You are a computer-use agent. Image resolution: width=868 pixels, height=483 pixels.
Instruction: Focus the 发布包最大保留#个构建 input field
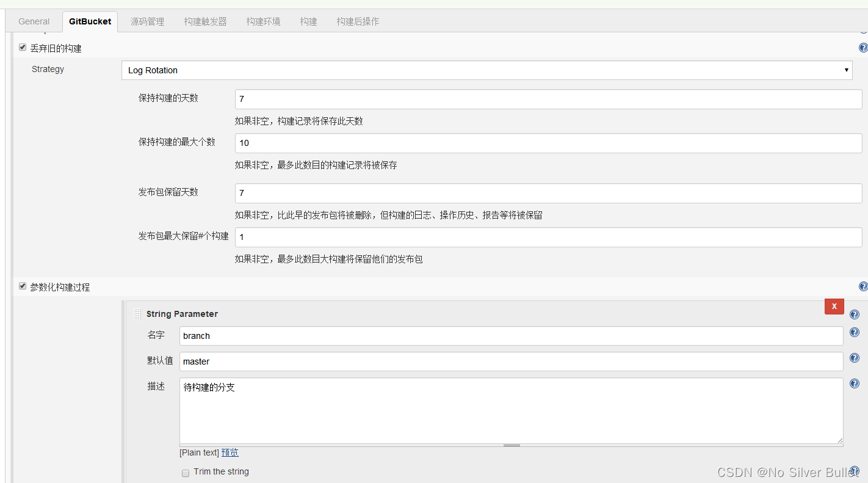coord(548,237)
